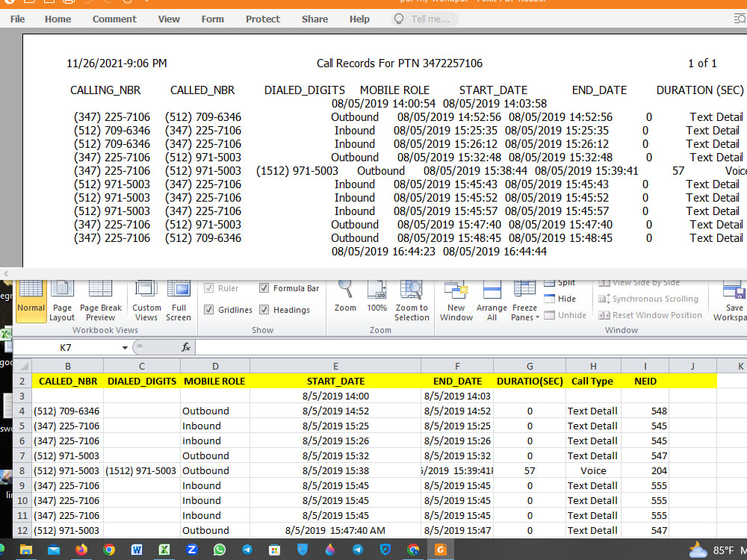
Task: Launch Google Chrome from taskbar
Action: pyautogui.click(x=109, y=550)
